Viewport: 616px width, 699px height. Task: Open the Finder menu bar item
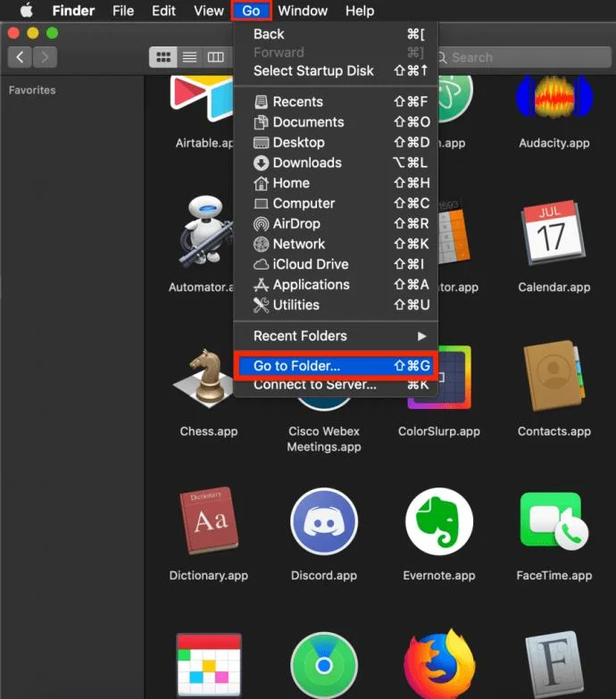[73, 10]
